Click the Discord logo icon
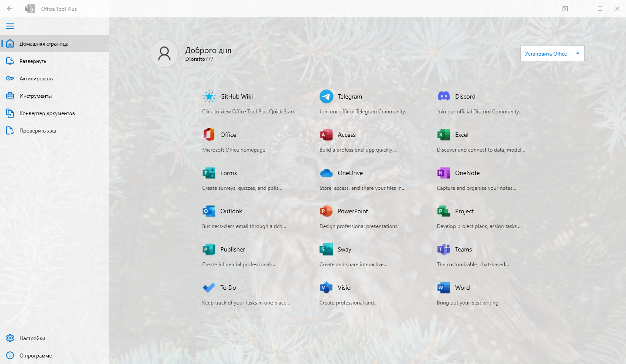The height and width of the screenshot is (364, 626). 444,96
